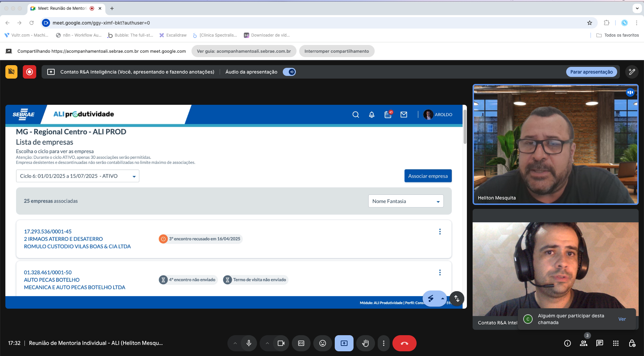Toggle the screen share present button
The image size is (644, 356).
coord(344,343)
